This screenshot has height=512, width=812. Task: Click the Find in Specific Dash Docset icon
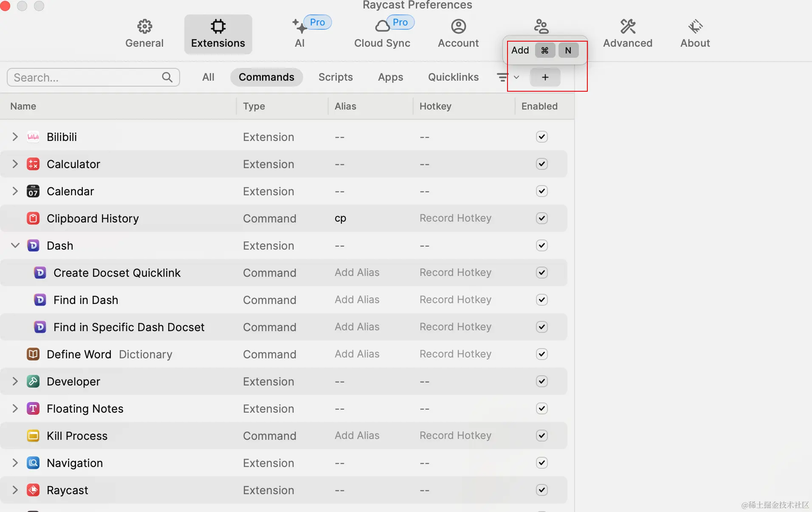(40, 327)
